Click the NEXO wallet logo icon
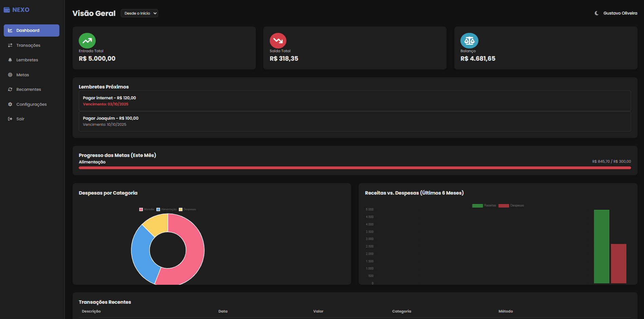The width and height of the screenshot is (644, 319). tap(7, 10)
